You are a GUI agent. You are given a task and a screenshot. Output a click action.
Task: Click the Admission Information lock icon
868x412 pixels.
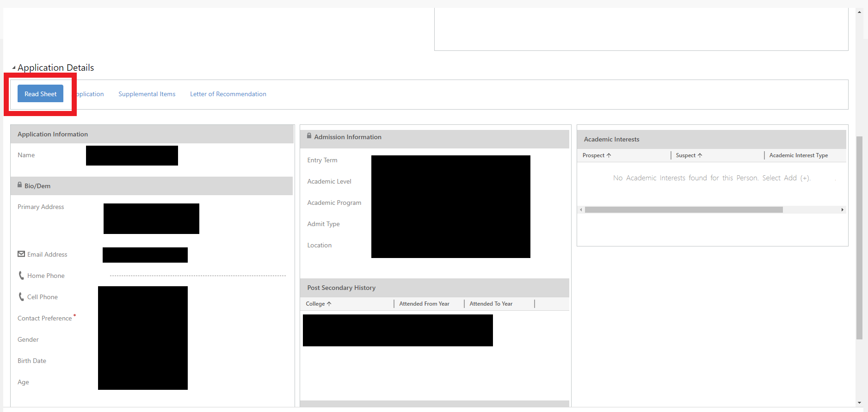(309, 136)
